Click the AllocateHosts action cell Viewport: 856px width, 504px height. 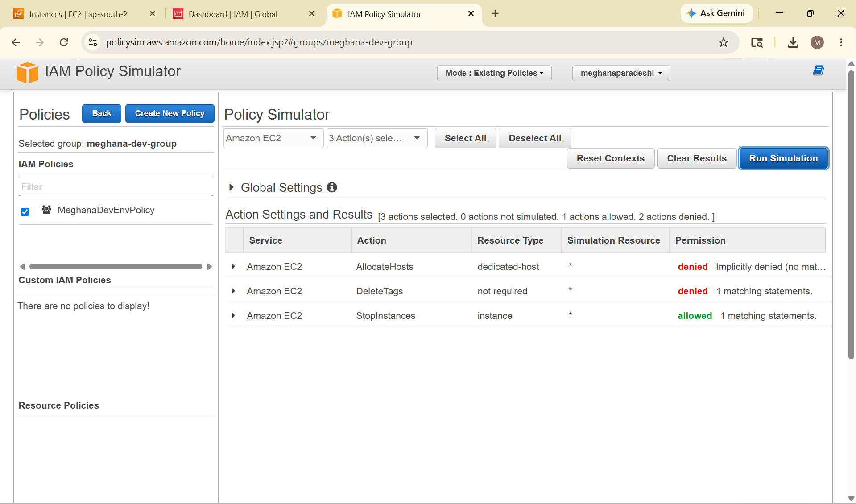coord(385,267)
